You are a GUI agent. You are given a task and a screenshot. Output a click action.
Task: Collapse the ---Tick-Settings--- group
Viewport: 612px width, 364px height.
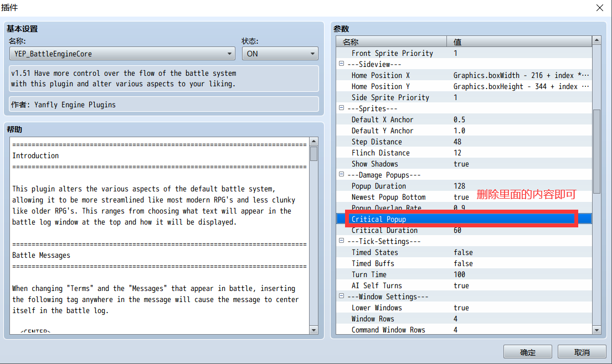pos(342,241)
